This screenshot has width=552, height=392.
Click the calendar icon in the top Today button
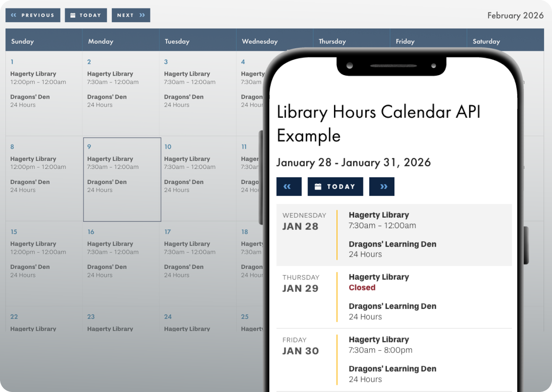[73, 15]
